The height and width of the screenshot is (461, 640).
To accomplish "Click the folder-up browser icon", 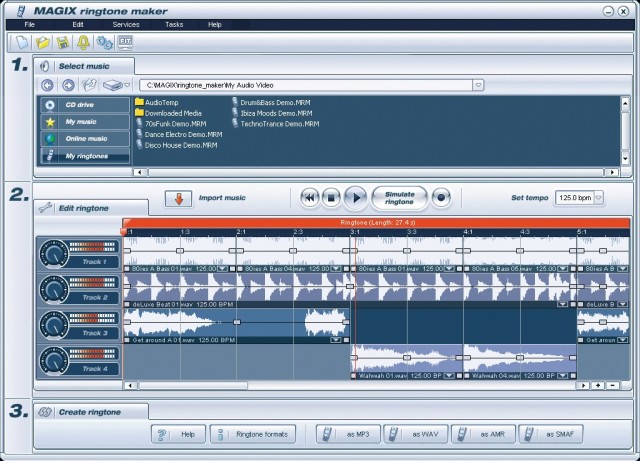I will (x=89, y=85).
